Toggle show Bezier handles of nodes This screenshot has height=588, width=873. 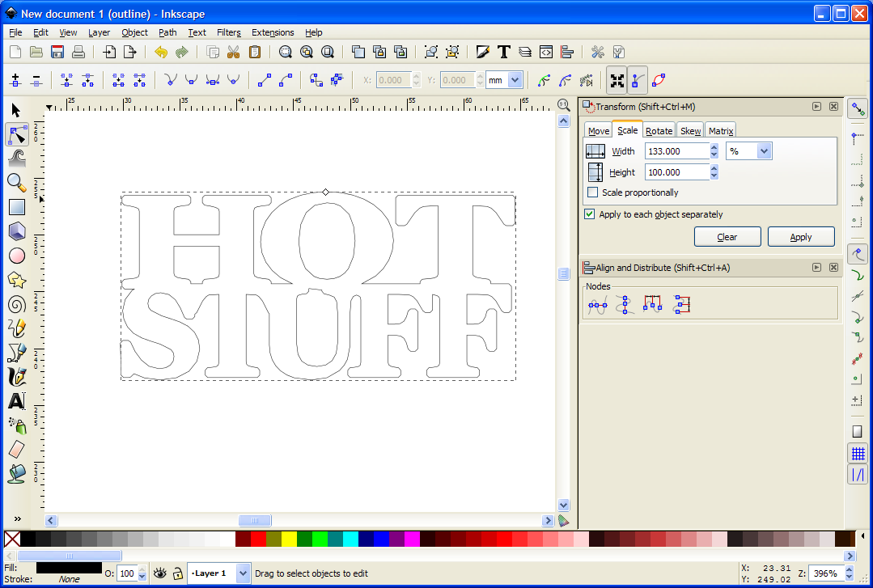pyautogui.click(x=638, y=81)
